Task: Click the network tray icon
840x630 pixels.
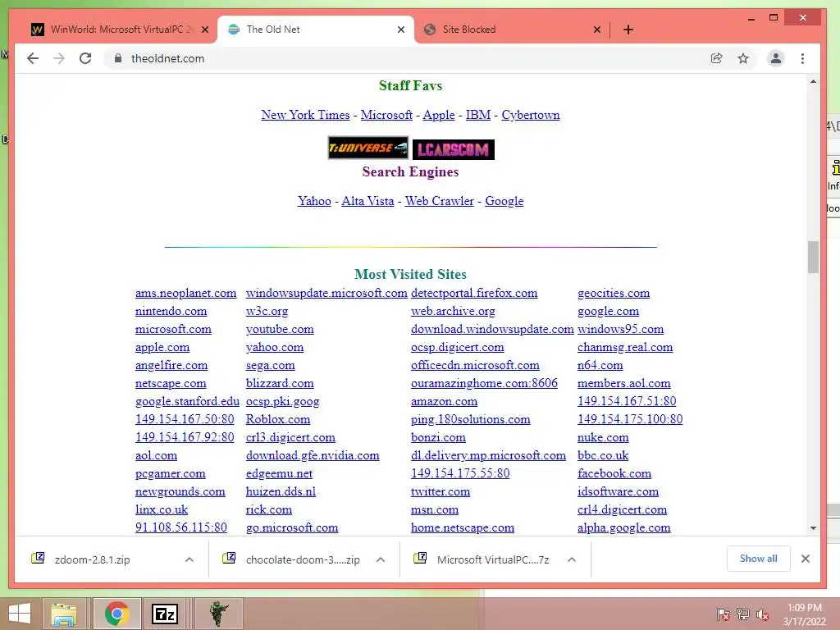Action: pos(743,614)
